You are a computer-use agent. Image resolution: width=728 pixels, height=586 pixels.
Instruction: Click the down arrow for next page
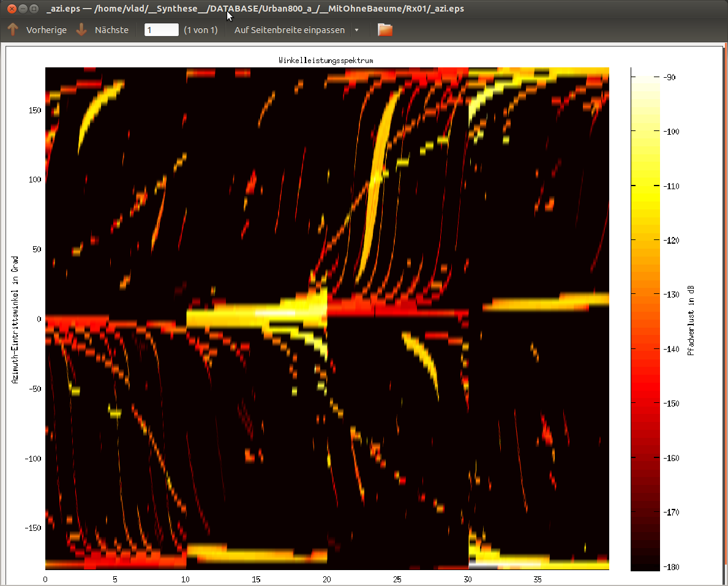tap(81, 30)
